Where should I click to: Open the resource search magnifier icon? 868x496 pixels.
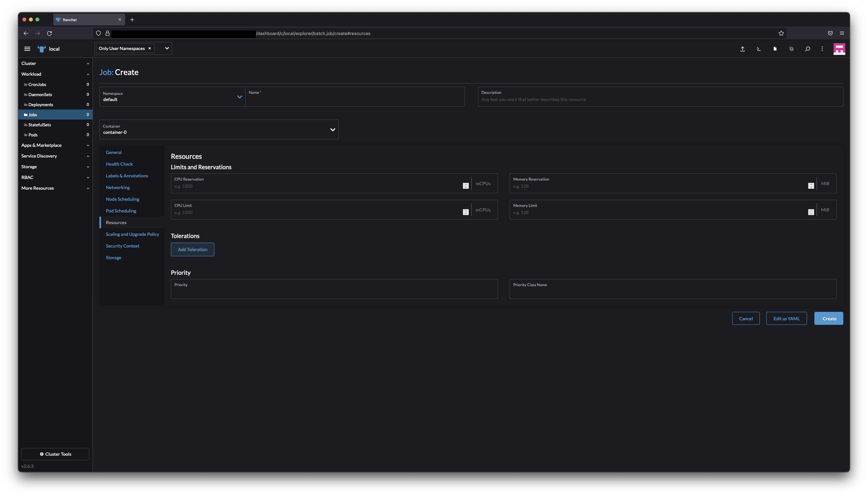coord(807,49)
